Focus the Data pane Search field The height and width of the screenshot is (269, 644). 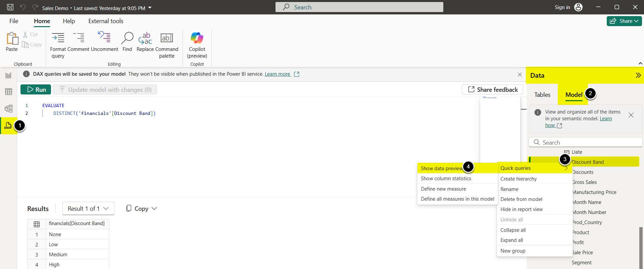coord(585,142)
